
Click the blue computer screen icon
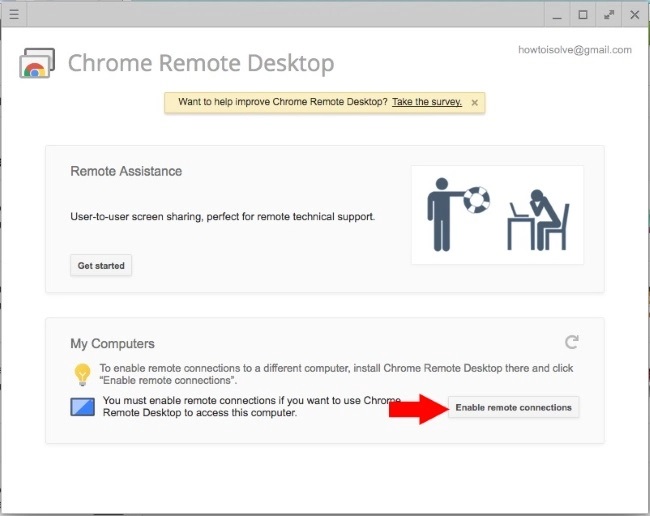[x=82, y=407]
